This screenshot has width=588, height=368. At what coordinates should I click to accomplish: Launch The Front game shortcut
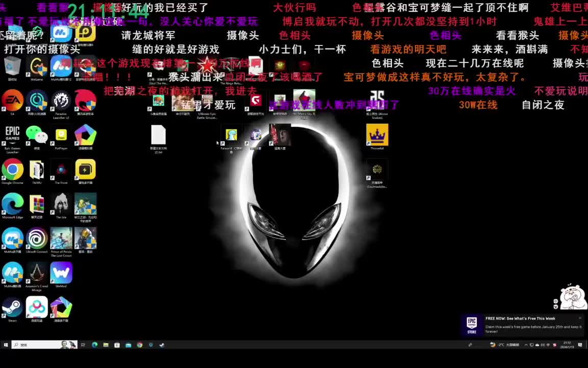61,172
